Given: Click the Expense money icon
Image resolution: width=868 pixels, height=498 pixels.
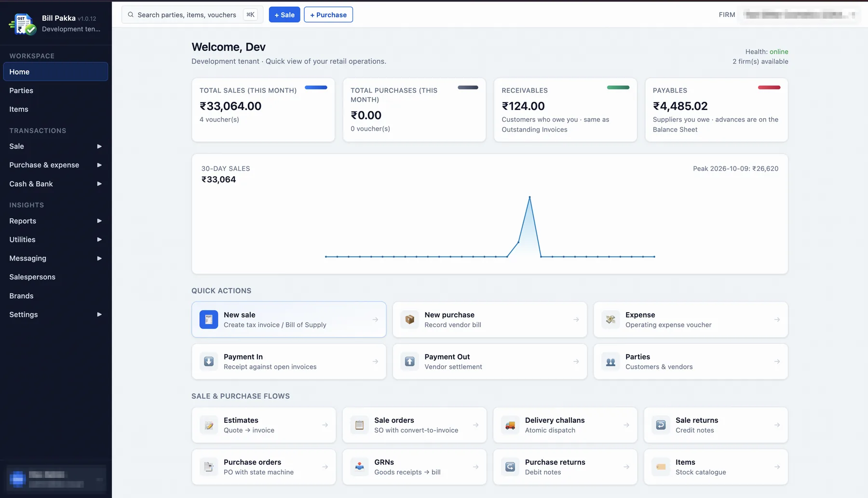Looking at the screenshot, I should pos(610,319).
